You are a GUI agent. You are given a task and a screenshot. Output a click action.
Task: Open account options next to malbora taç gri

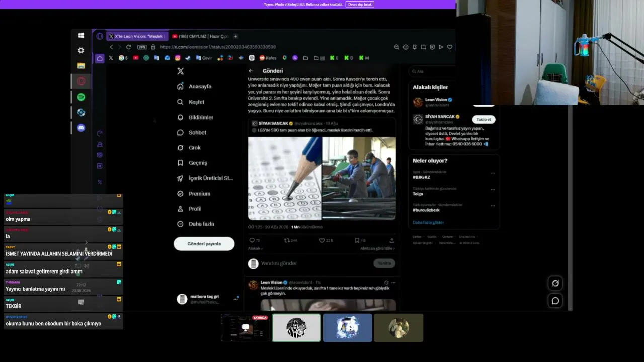coord(235,299)
